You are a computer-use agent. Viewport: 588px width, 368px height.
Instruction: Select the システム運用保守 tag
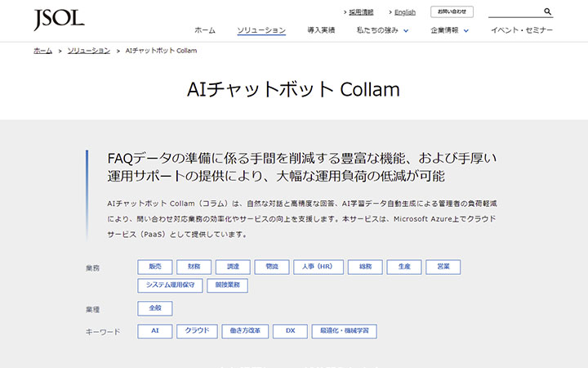pyautogui.click(x=170, y=285)
